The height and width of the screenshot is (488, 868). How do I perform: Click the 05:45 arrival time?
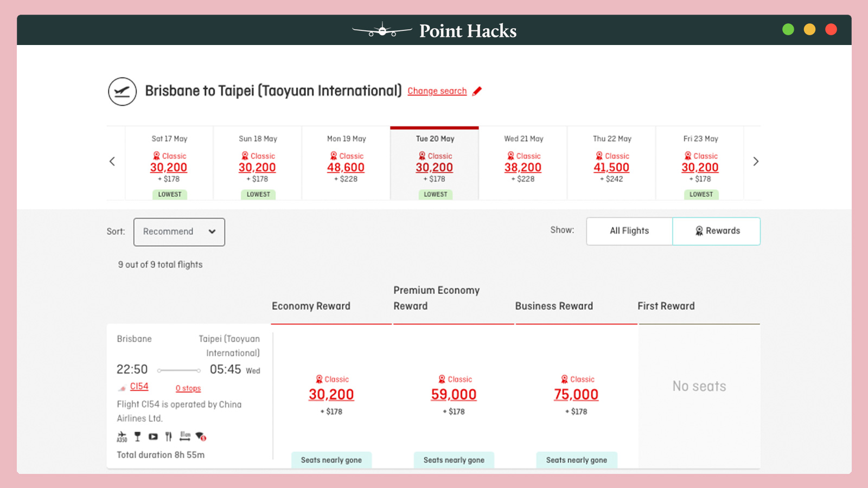[225, 369]
